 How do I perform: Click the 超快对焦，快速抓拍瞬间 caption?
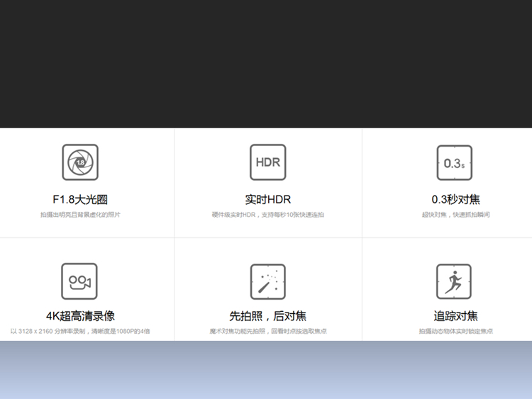click(x=455, y=214)
